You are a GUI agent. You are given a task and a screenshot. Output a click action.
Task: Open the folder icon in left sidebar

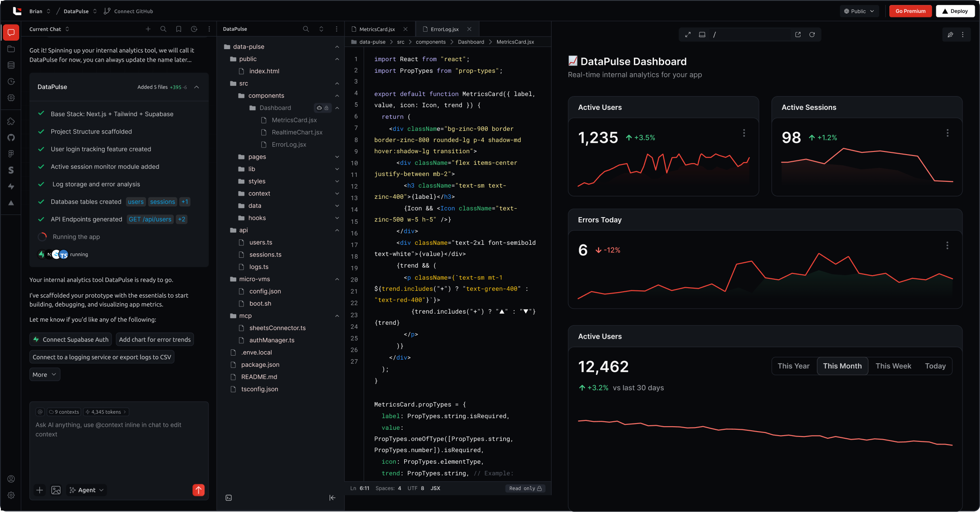[11, 49]
